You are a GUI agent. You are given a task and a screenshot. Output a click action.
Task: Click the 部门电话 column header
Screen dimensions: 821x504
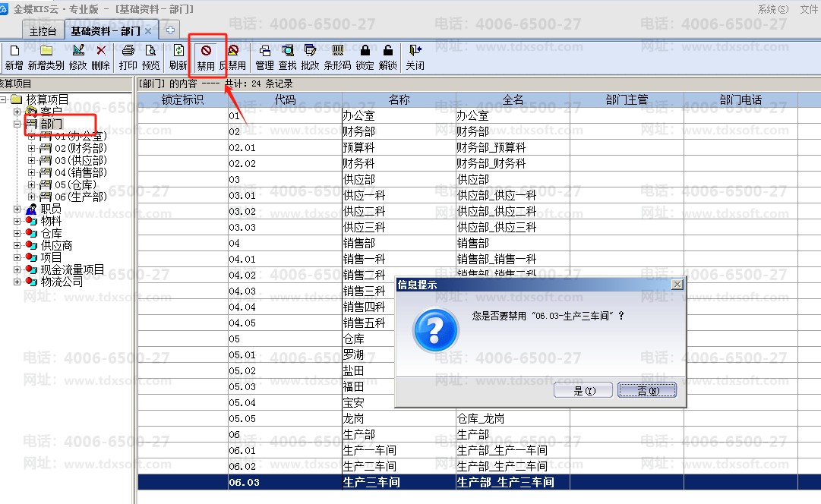(740, 99)
